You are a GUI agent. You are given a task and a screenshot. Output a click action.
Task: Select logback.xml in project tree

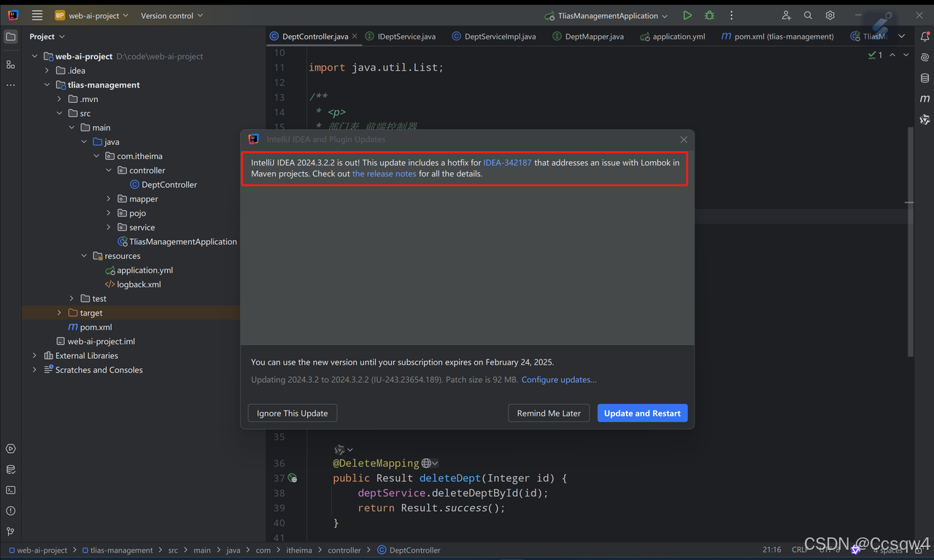tap(133, 284)
